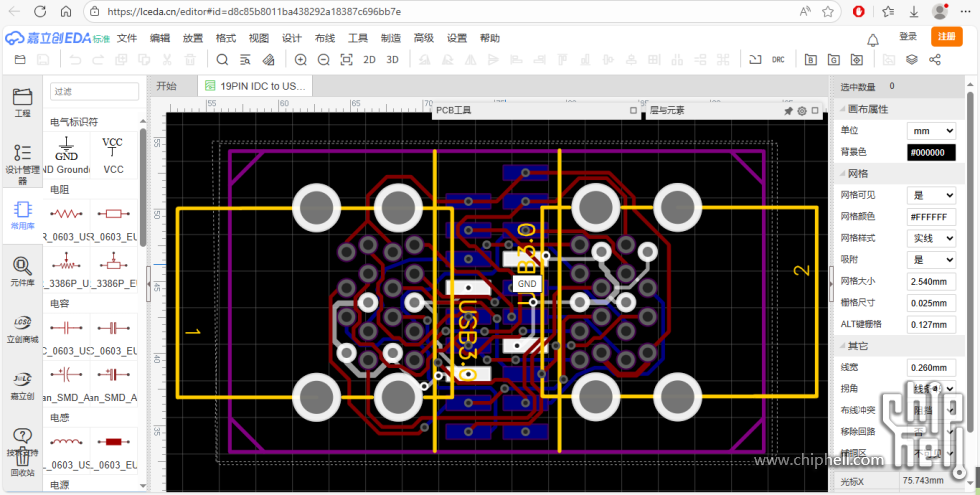Click the pick-and-place export icon

pyautogui.click(x=857, y=60)
